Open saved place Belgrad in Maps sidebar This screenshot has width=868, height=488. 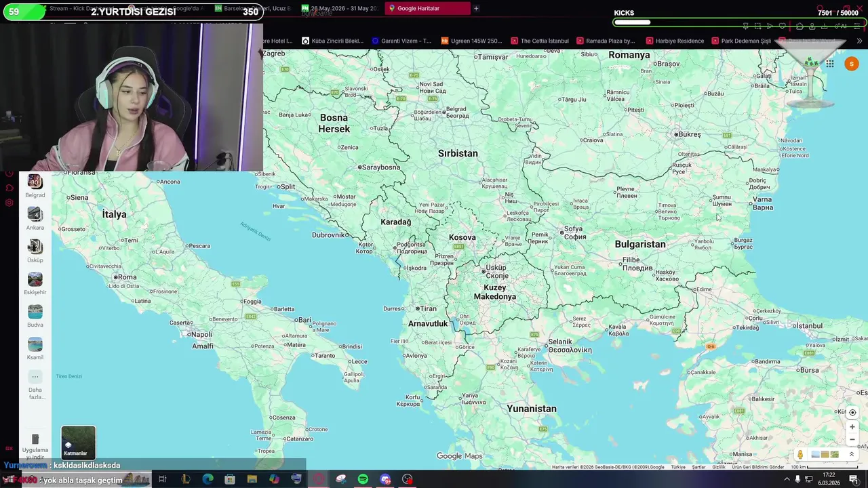(35, 186)
